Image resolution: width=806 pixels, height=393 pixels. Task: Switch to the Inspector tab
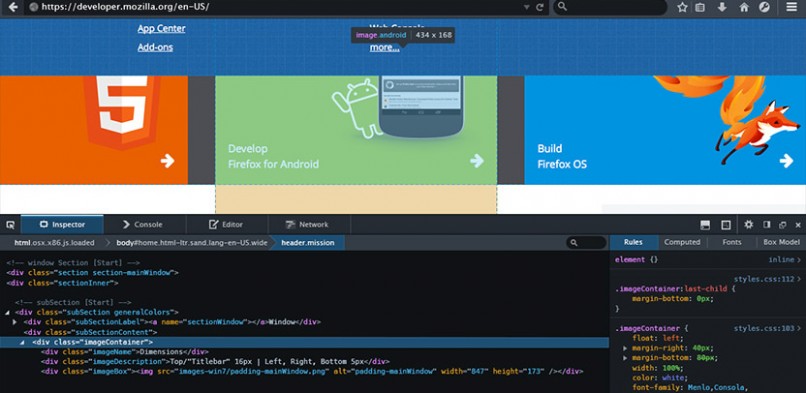[62, 224]
